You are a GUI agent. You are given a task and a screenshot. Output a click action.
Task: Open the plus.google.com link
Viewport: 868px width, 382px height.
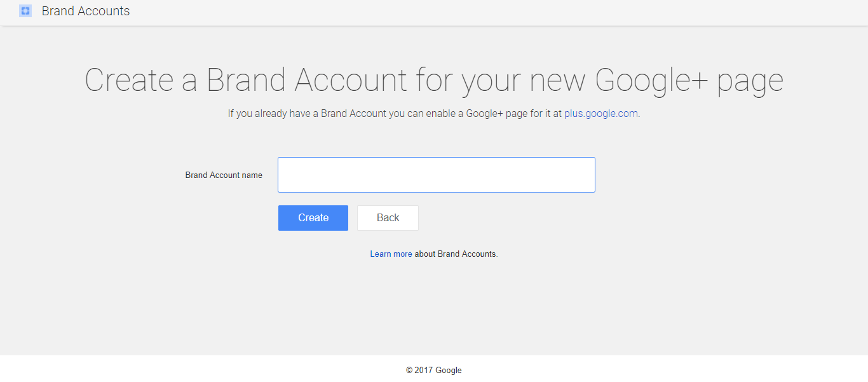point(601,114)
